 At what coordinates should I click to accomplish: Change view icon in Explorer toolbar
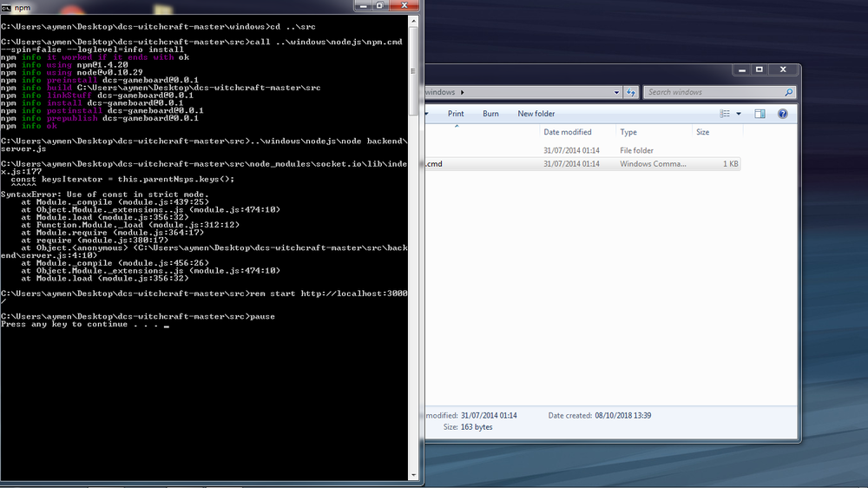pyautogui.click(x=725, y=114)
